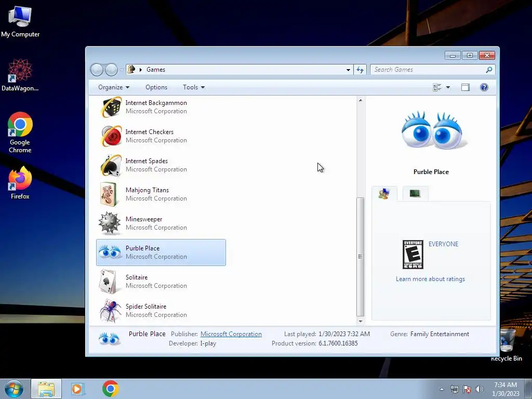This screenshot has width=532, height=399.
Task: Click the Action Center flag tray icon
Action: point(467,389)
